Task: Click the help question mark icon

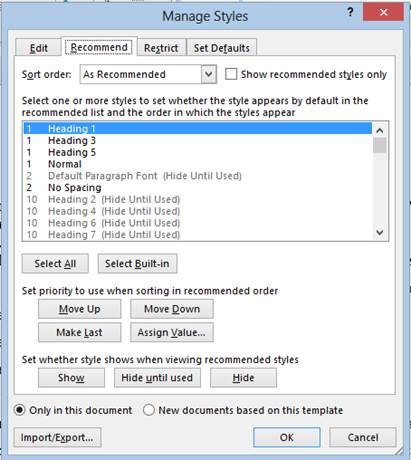Action: [350, 12]
